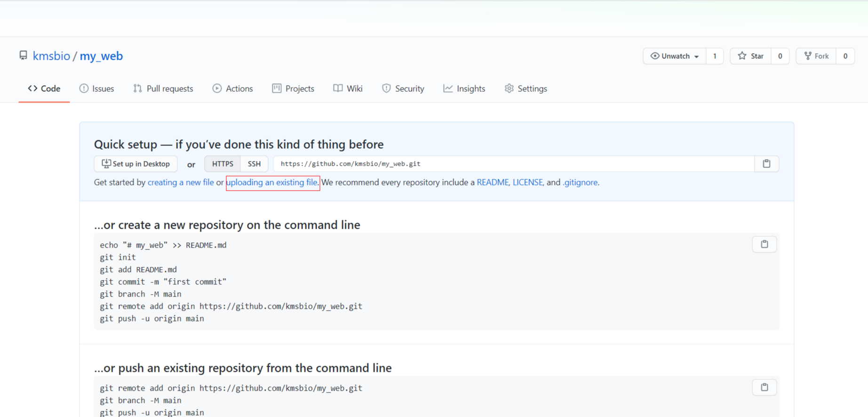This screenshot has height=417, width=868.
Task: Open the Settings tab
Action: point(526,88)
